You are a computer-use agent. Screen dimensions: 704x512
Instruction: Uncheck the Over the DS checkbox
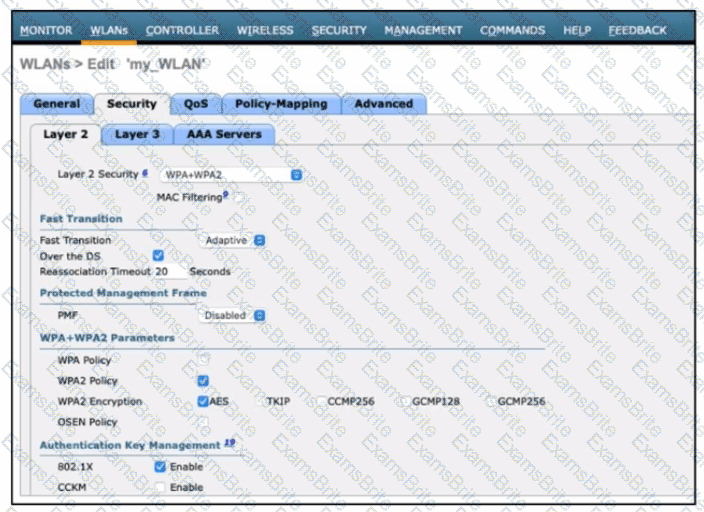coord(158,256)
